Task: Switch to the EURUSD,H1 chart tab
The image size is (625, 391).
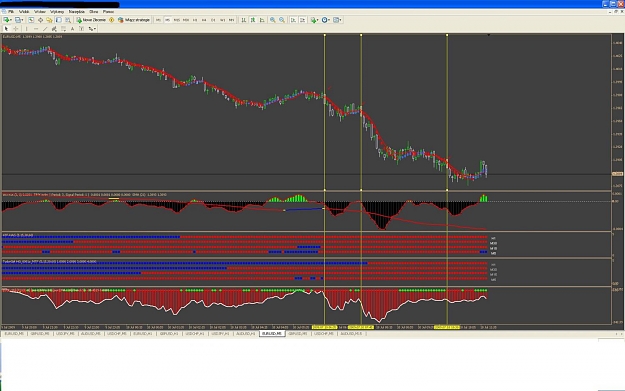Action: (143, 334)
